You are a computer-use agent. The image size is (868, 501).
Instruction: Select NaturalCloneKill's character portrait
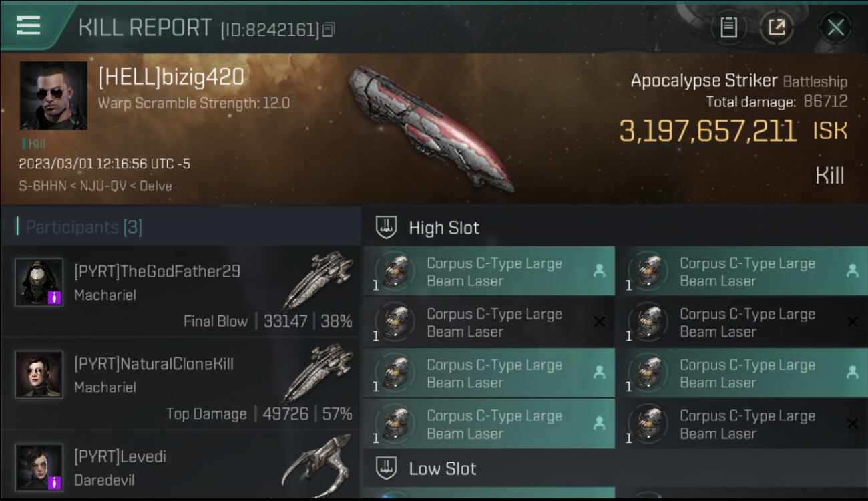click(x=39, y=375)
